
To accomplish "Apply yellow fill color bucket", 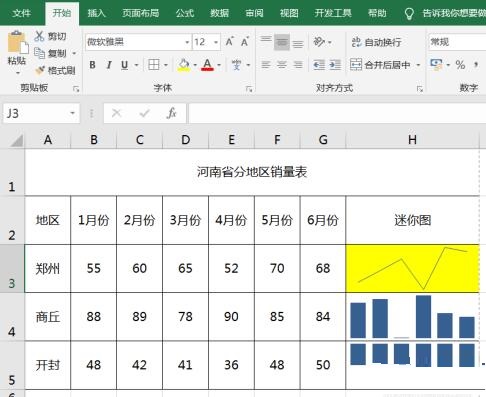I will 184,65.
